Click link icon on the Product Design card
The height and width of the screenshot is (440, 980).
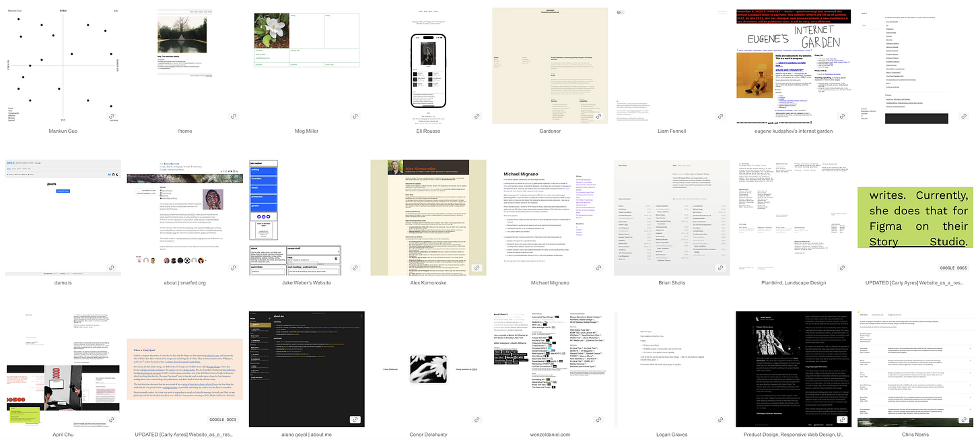pos(842,419)
